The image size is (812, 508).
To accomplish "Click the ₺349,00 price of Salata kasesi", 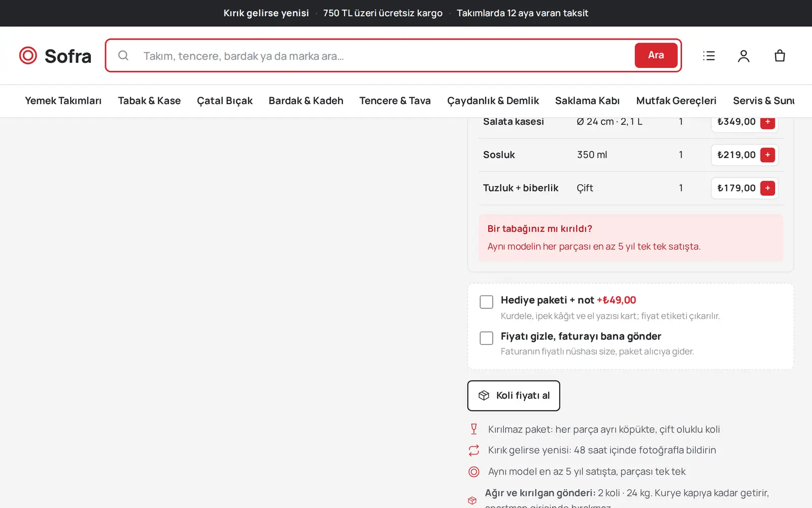I will 736,122.
